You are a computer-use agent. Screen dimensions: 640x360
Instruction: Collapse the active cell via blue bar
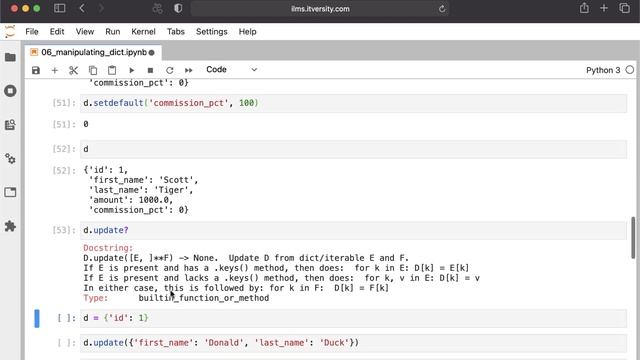tap(37, 318)
